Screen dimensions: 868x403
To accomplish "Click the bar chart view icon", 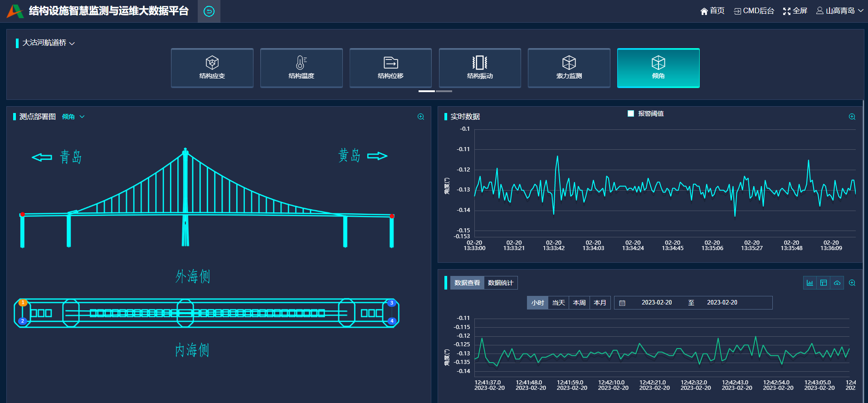I will point(810,283).
